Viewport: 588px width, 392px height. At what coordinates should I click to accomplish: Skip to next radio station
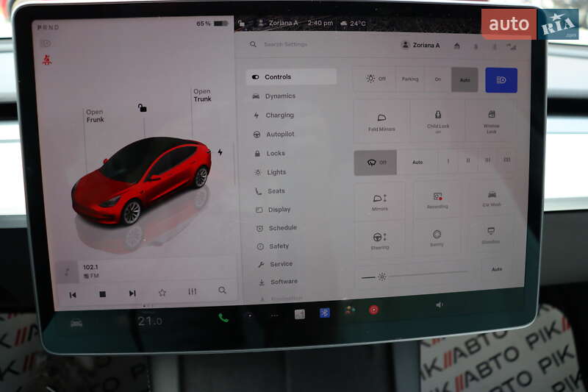[x=132, y=293]
